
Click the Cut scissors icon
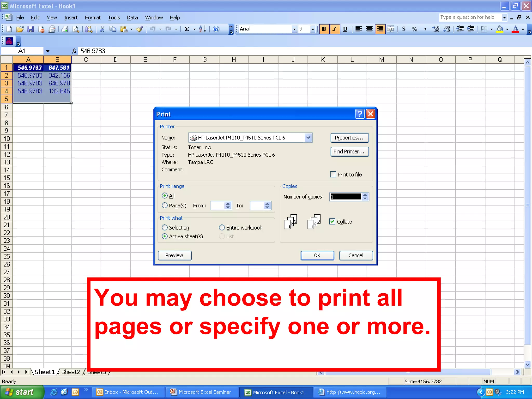pos(102,29)
